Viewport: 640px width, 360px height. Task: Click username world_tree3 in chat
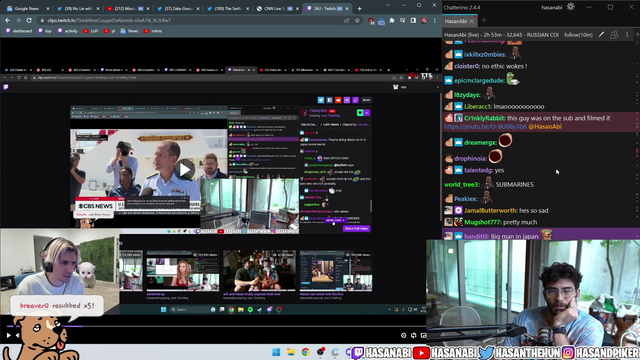(461, 184)
